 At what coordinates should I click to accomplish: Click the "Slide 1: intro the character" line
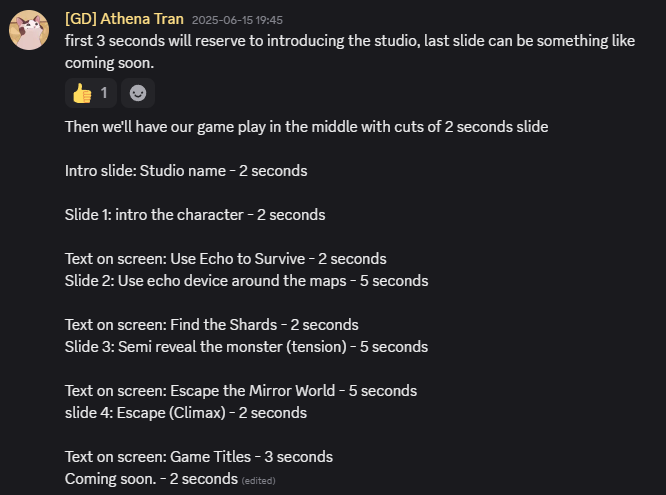coord(195,214)
